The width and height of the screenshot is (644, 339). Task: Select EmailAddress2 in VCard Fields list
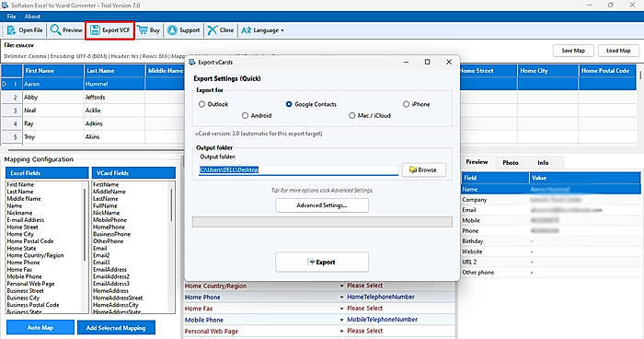(x=111, y=276)
